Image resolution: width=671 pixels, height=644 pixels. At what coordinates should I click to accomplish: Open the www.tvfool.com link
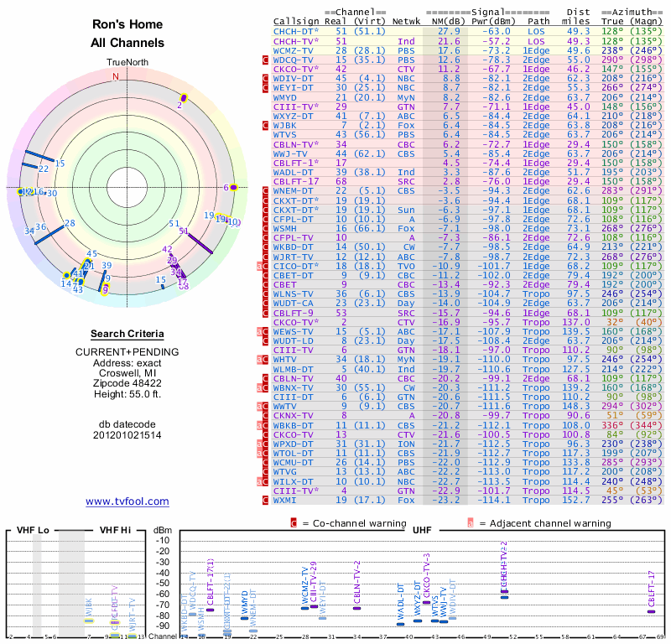[127, 501]
